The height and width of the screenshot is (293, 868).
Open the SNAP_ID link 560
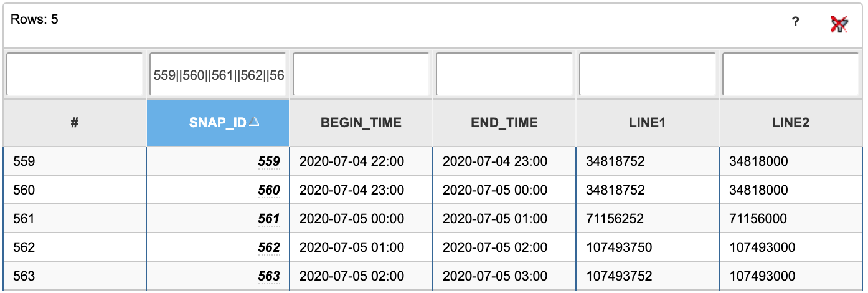pyautogui.click(x=269, y=191)
